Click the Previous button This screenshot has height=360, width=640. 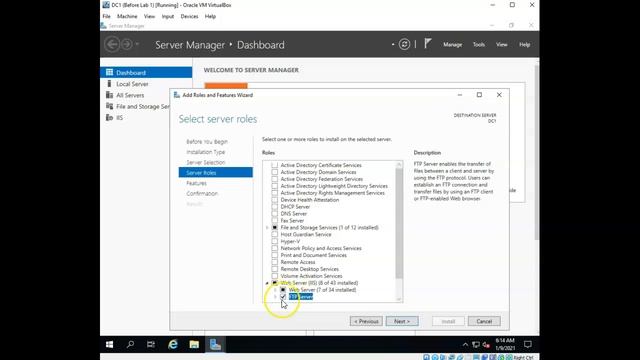click(x=366, y=321)
